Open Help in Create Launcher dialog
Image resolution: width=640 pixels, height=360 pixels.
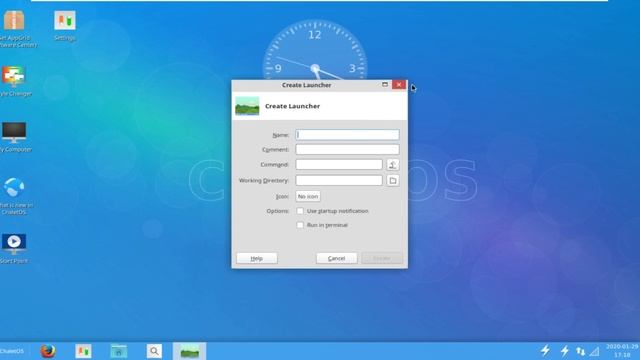click(x=257, y=258)
